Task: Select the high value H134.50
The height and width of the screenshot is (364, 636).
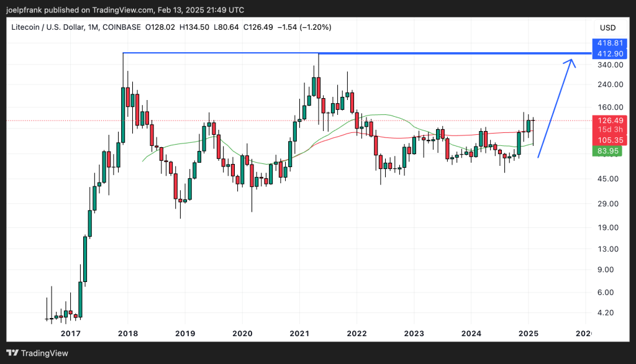Action: coord(194,27)
